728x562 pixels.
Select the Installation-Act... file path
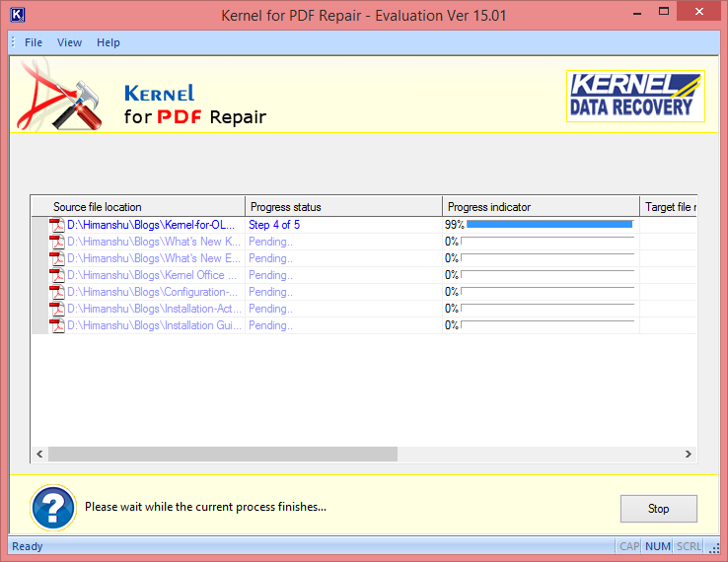(154, 309)
